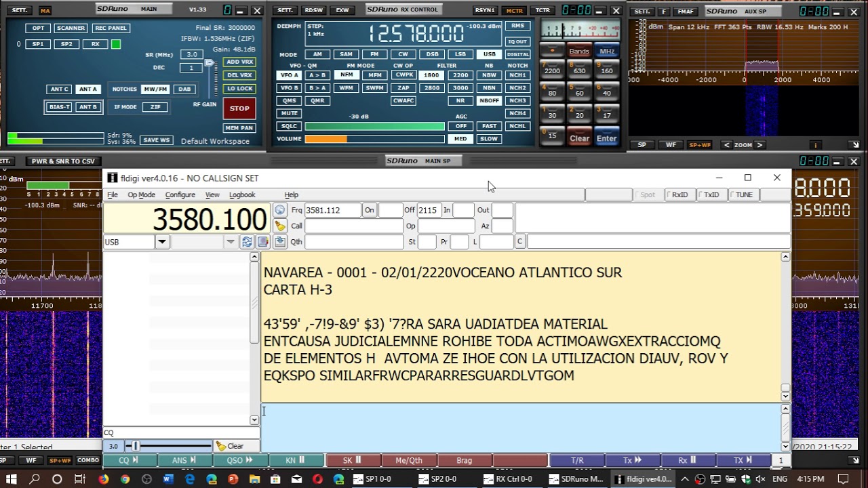Open the Op Mode menu
Viewport: 868px width, 488px height.
[142, 195]
